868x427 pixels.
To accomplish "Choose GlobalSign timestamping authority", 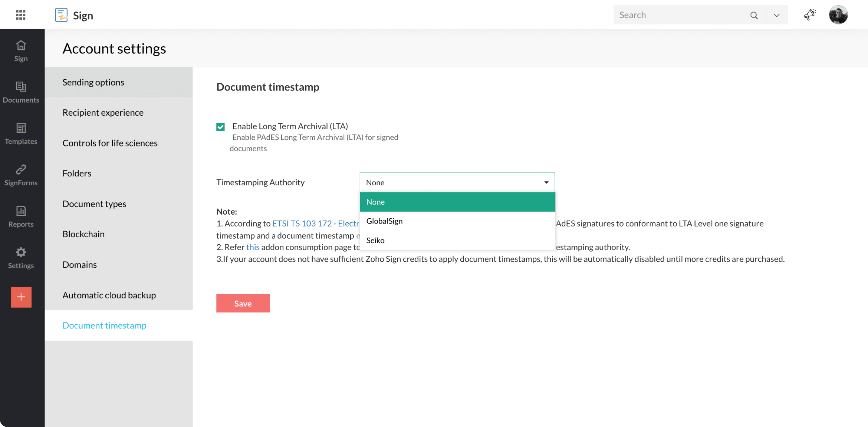I will coord(457,221).
